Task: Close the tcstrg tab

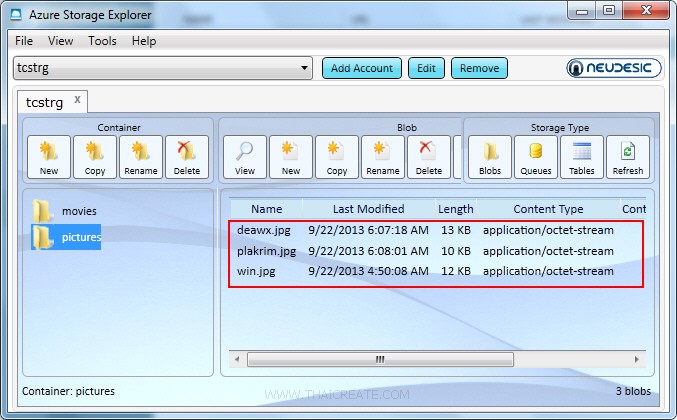Action: point(77,100)
